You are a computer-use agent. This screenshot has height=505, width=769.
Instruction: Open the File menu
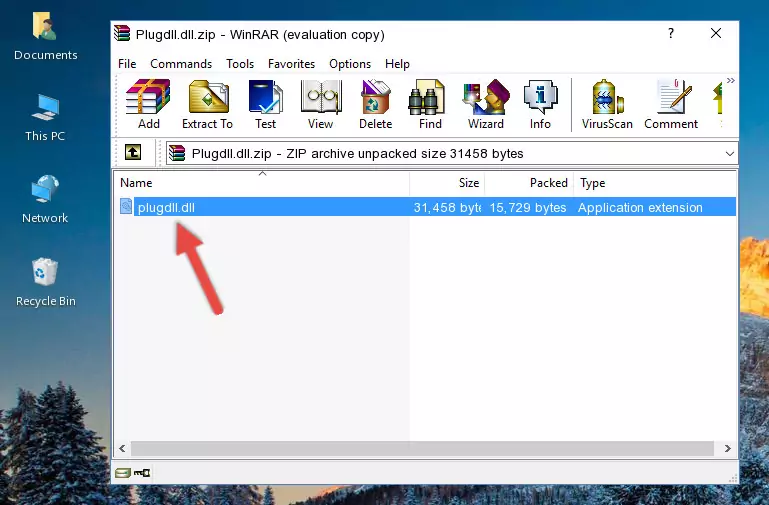[127, 64]
